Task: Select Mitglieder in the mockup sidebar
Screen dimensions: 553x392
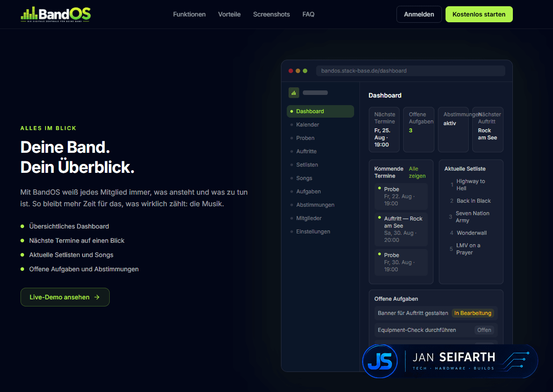Action: point(320,218)
